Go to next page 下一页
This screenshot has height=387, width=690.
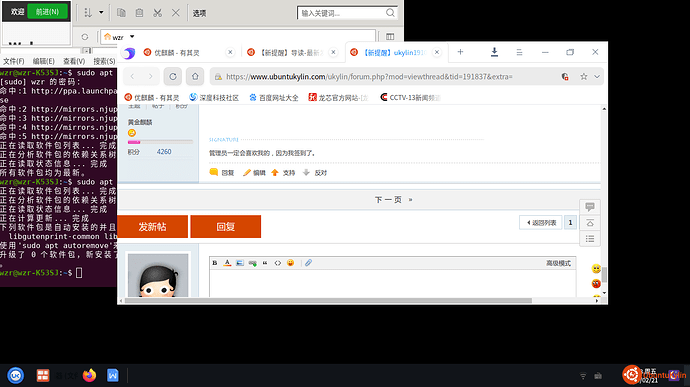tap(393, 200)
